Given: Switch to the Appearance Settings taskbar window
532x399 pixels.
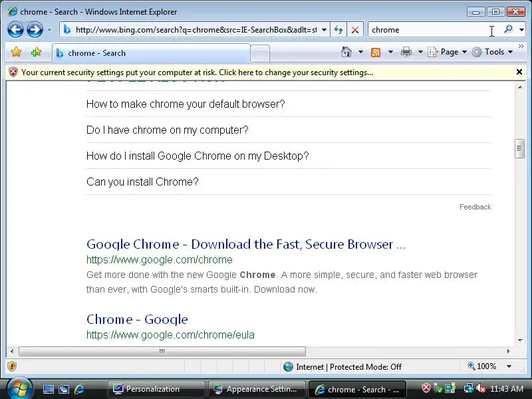Looking at the screenshot, I should [257, 389].
